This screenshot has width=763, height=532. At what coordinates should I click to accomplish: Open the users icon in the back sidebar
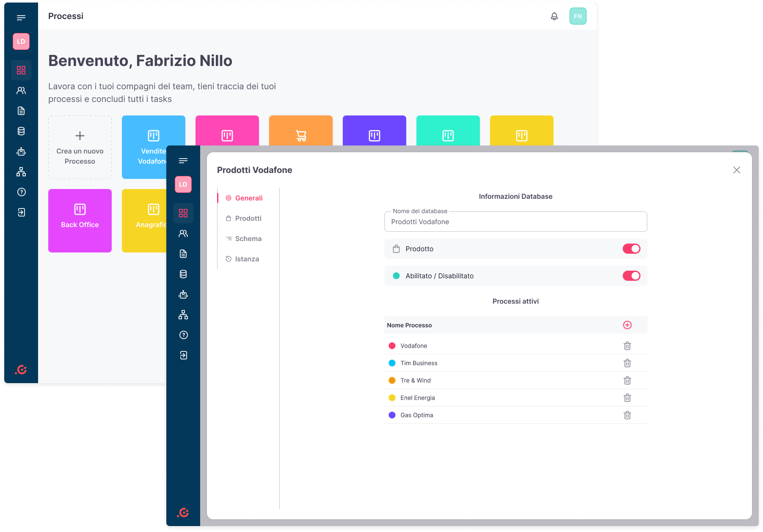[21, 90]
